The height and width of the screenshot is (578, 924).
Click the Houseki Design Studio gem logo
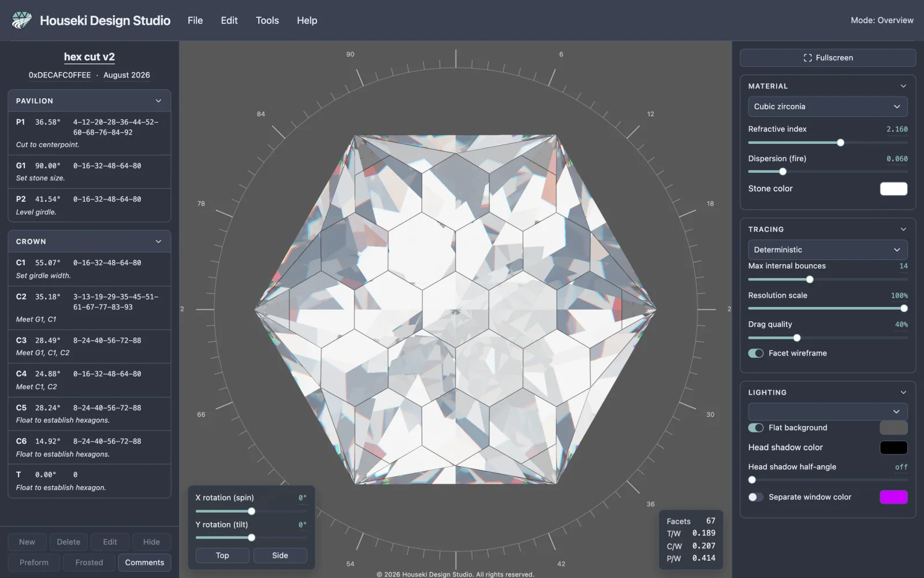22,20
